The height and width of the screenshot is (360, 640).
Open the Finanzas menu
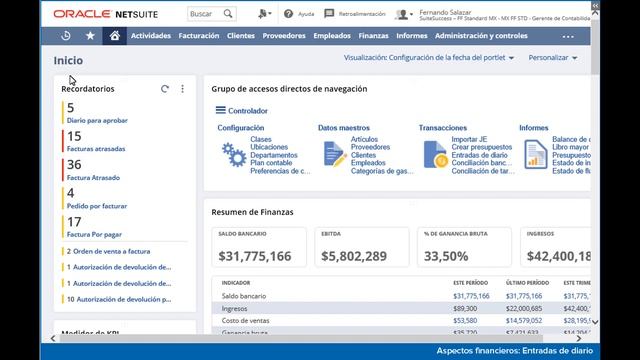click(373, 36)
